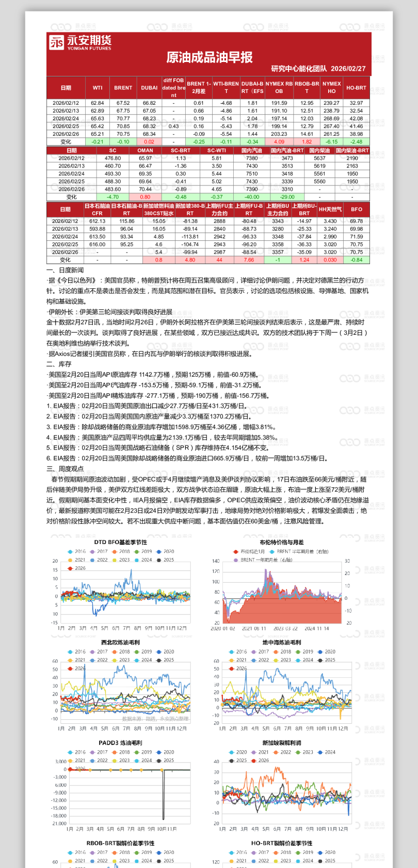Click the 2026 legend marker in DTD BFO chart

click(x=70, y=568)
